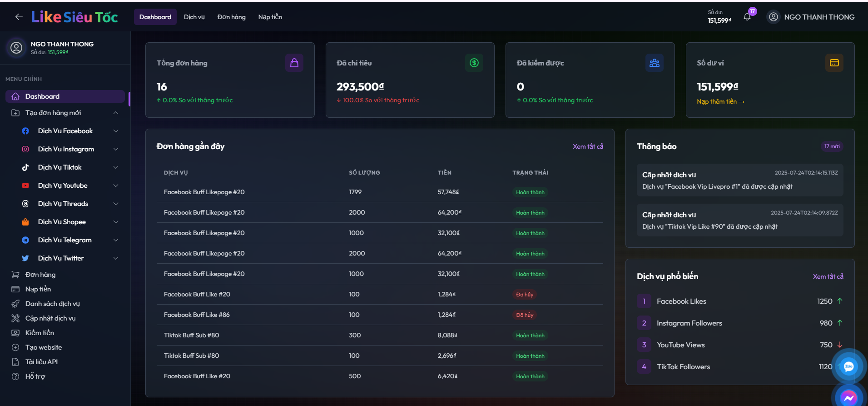Expand Dịch Vụ Tiktok submenu

pos(116,167)
